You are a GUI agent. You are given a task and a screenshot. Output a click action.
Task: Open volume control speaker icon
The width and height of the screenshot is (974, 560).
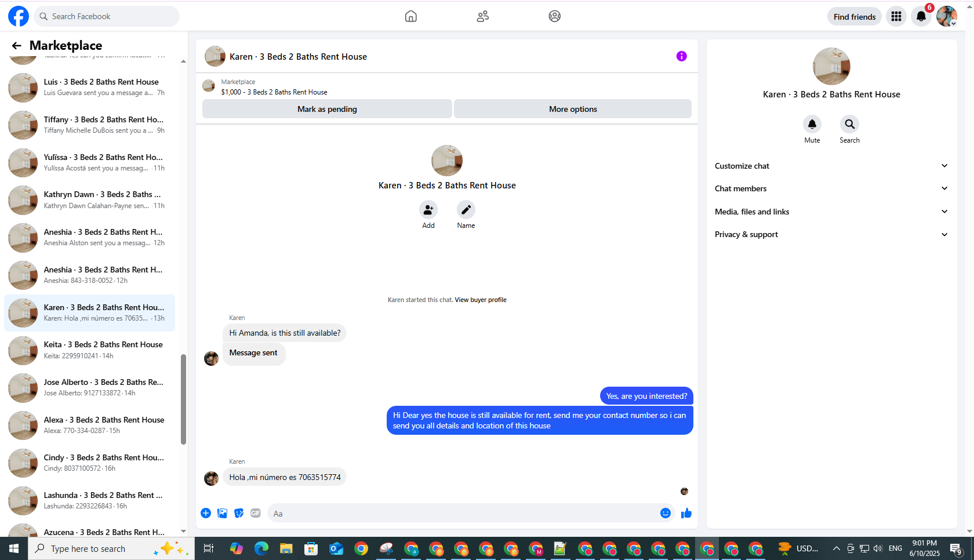(878, 548)
